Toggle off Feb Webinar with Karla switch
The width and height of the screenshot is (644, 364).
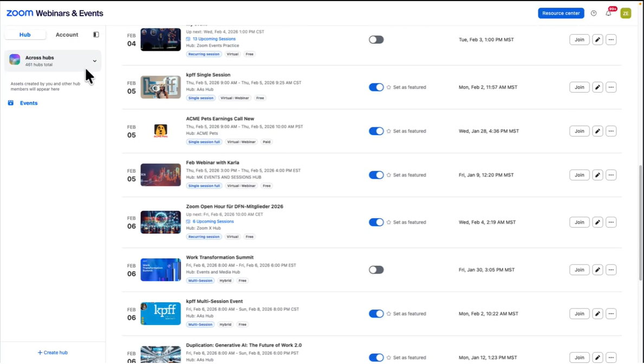click(x=376, y=175)
